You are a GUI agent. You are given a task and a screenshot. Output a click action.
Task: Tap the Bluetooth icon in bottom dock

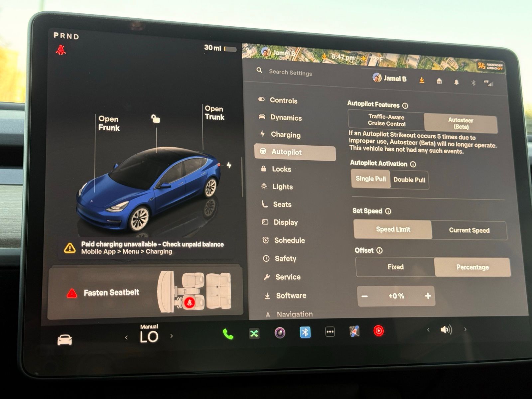point(305,332)
